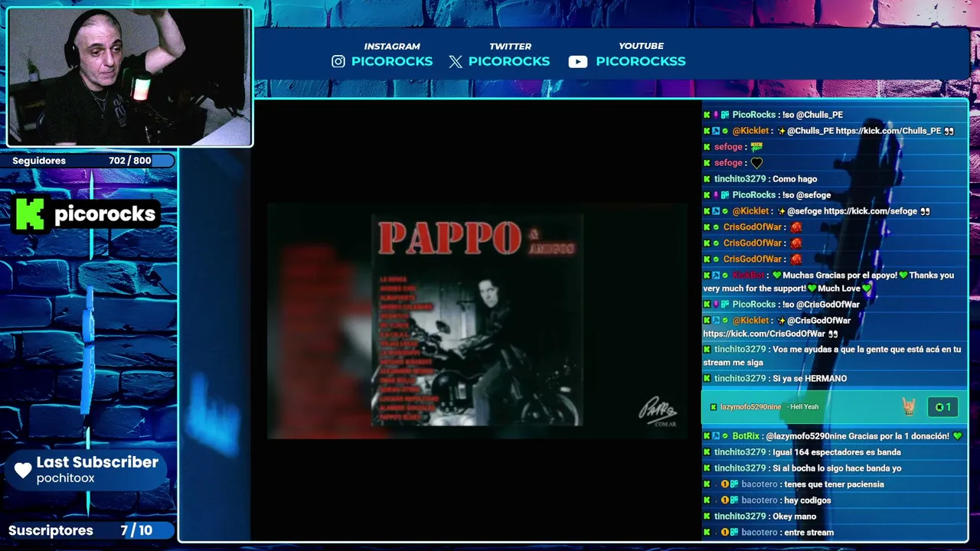Click PicoRocks name on '!so @CrisGodOfWar' message
The width and height of the screenshot is (980, 551).
[x=754, y=305]
